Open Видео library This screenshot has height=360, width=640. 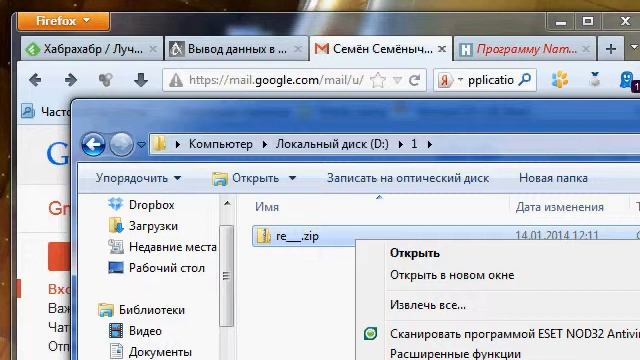click(x=136, y=331)
